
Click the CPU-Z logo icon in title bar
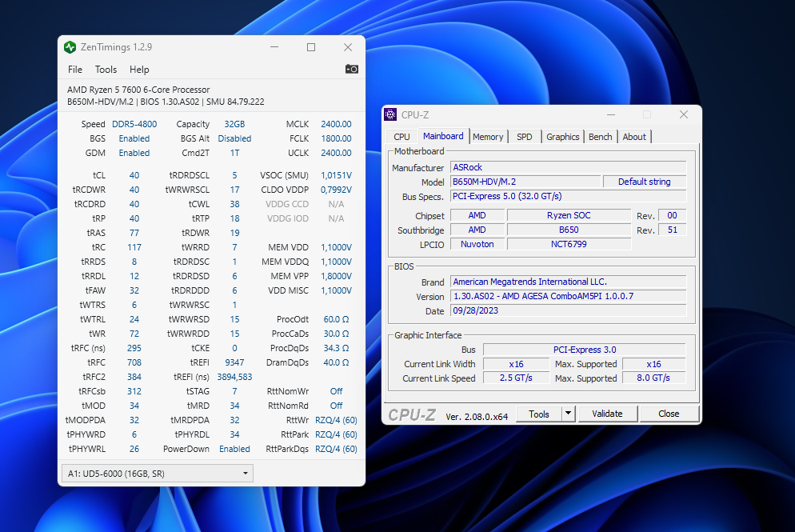tap(390, 114)
